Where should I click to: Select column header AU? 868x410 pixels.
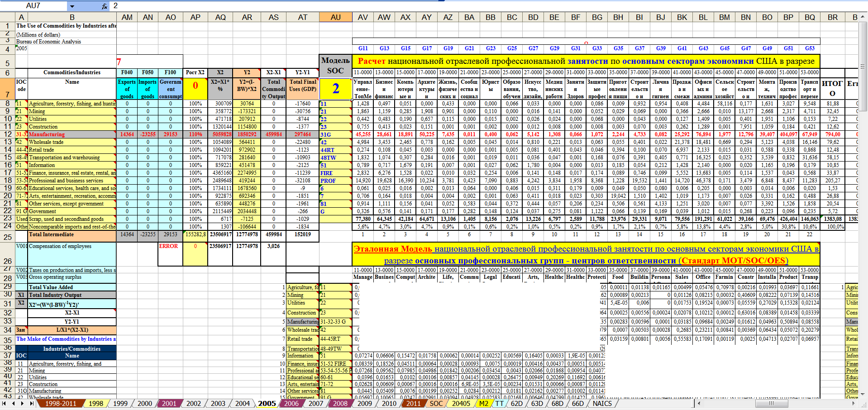335,17
